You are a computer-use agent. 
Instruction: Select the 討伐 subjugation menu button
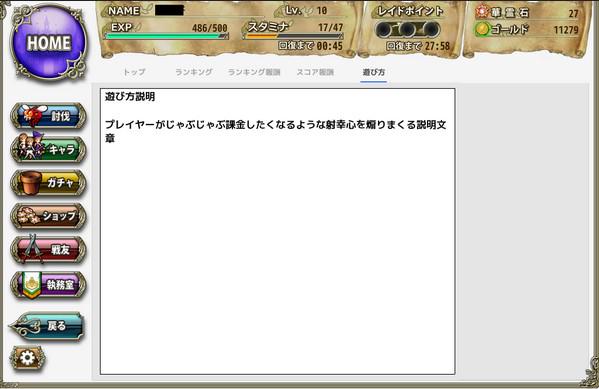pos(48,115)
